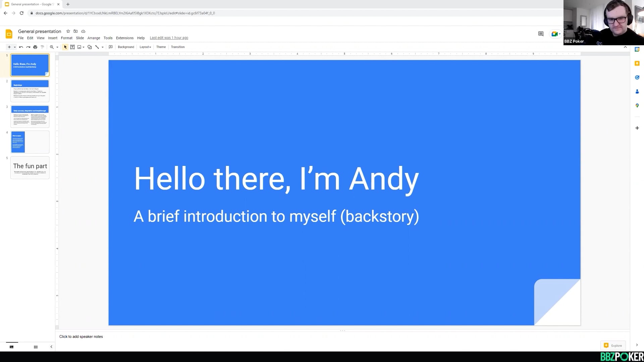644x362 pixels.
Task: Click the undo arrow icon
Action: tap(21, 47)
